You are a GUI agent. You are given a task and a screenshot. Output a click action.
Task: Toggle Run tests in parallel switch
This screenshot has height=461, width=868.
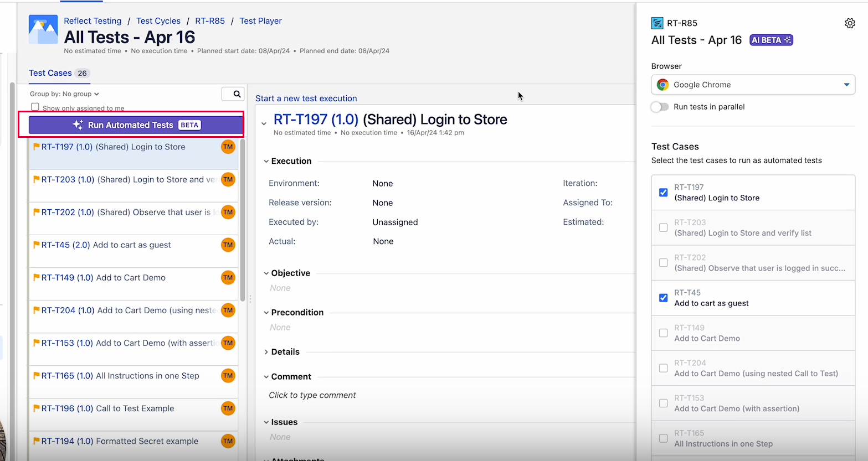point(660,107)
